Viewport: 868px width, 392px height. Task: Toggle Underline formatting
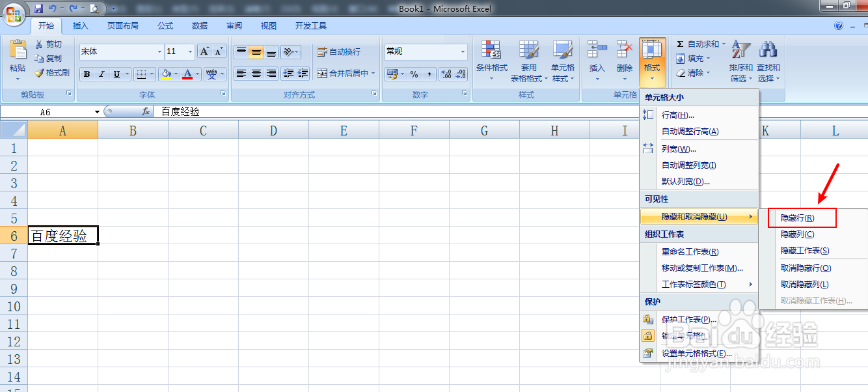pos(116,74)
